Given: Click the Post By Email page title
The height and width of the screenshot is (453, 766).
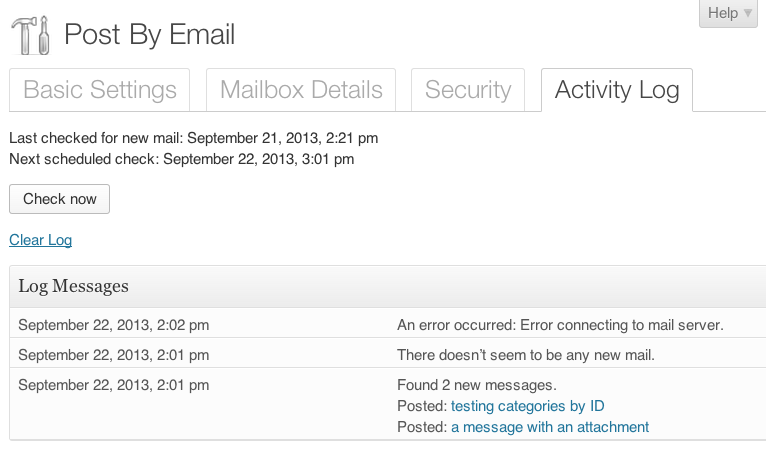Looking at the screenshot, I should click(149, 35).
